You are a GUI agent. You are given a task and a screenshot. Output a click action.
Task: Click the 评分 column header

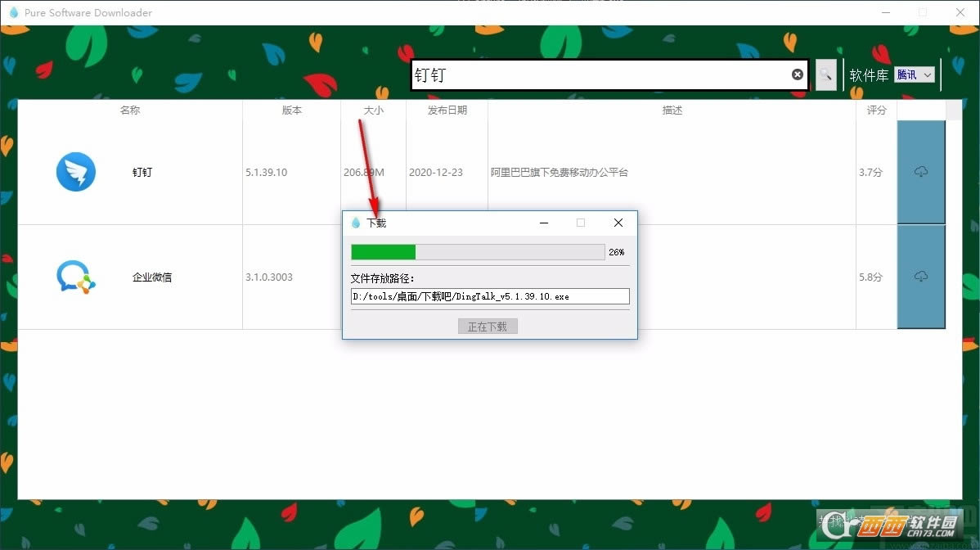pyautogui.click(x=876, y=110)
